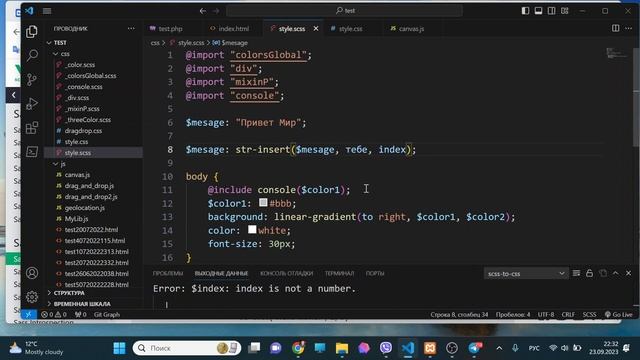Change language mode SCSS in status bar
Screen dimensions: 640x360
[x=589, y=315]
